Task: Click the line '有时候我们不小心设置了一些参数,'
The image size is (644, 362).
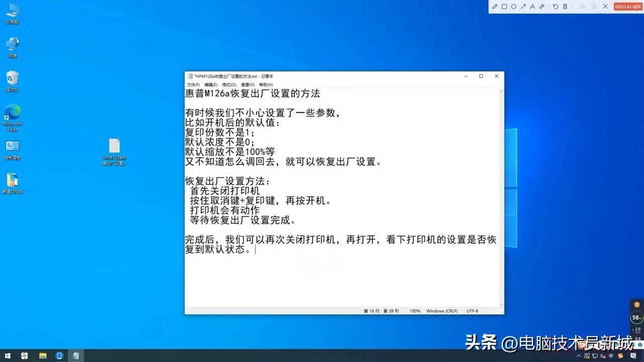Action: (263, 113)
